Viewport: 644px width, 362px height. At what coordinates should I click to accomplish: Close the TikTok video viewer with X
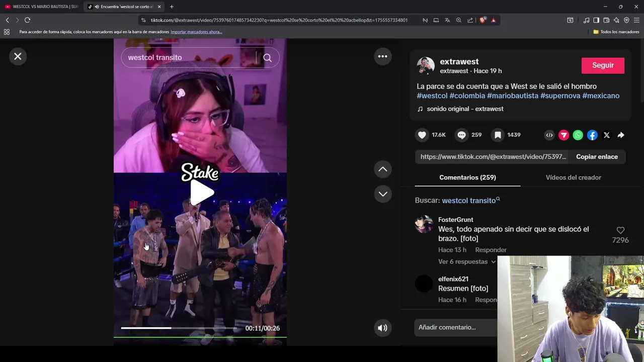tap(18, 56)
